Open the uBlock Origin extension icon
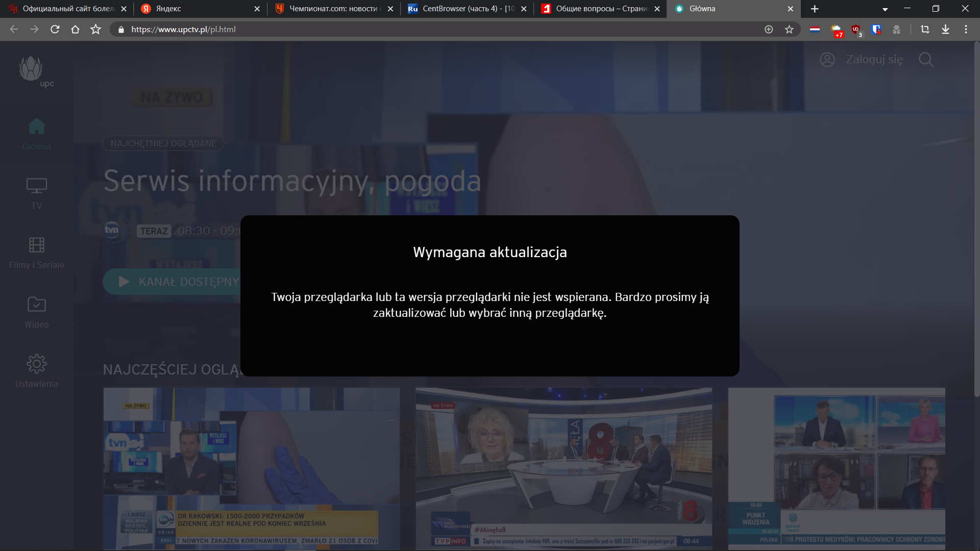 coord(856,31)
